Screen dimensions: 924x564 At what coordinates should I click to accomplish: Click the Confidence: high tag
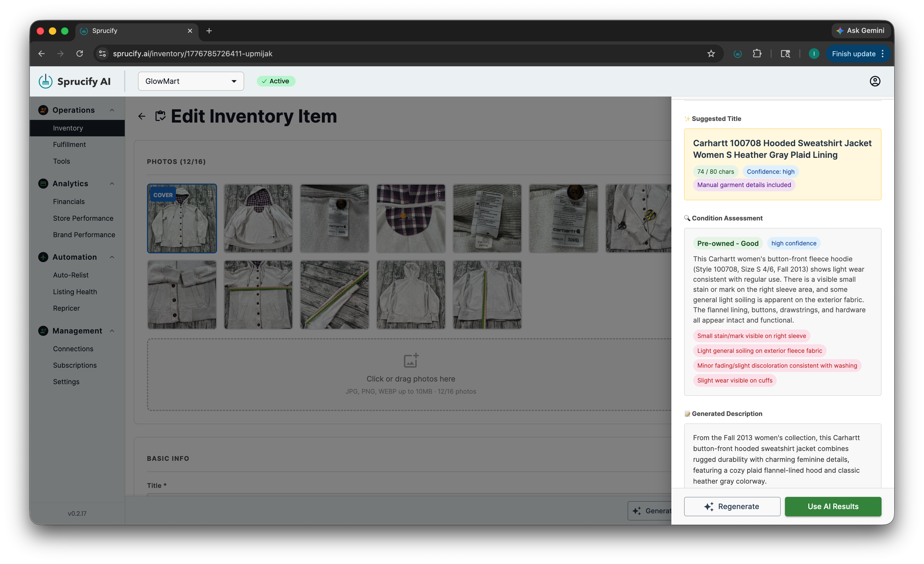click(x=770, y=171)
